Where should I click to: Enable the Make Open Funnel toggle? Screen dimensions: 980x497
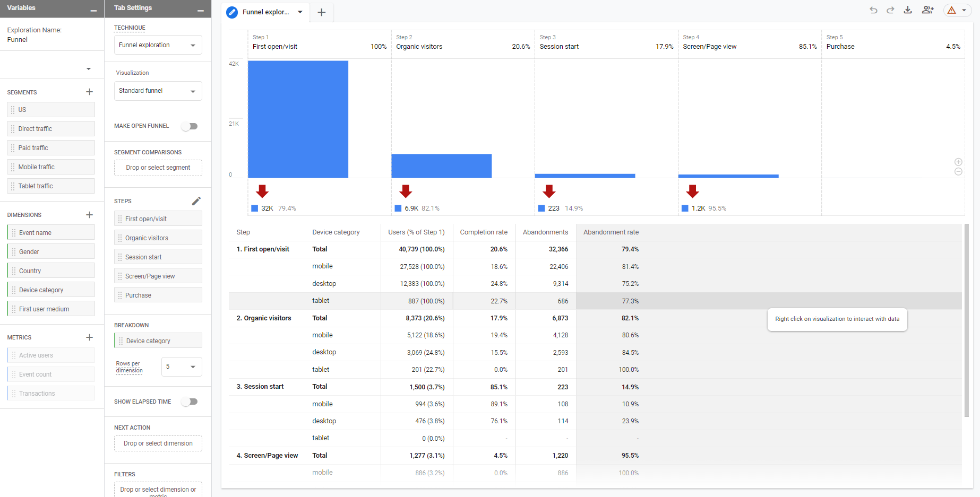(190, 126)
